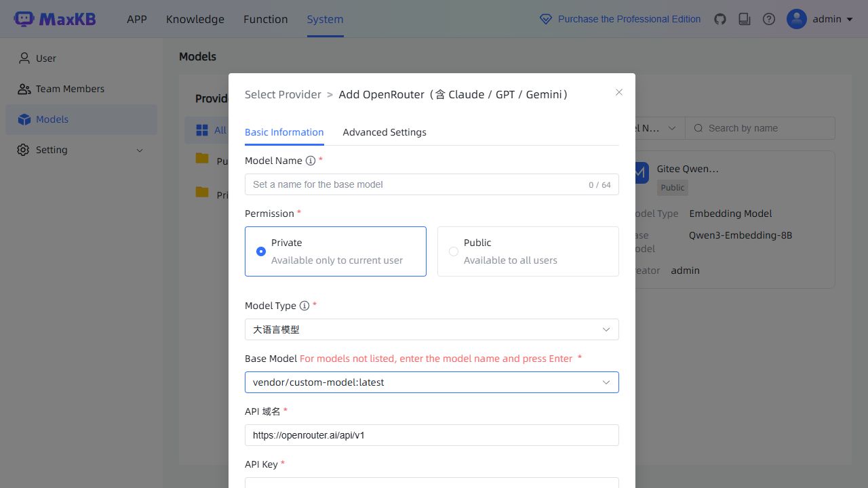Click the help question mark icon
The height and width of the screenshot is (488, 868).
(x=769, y=19)
